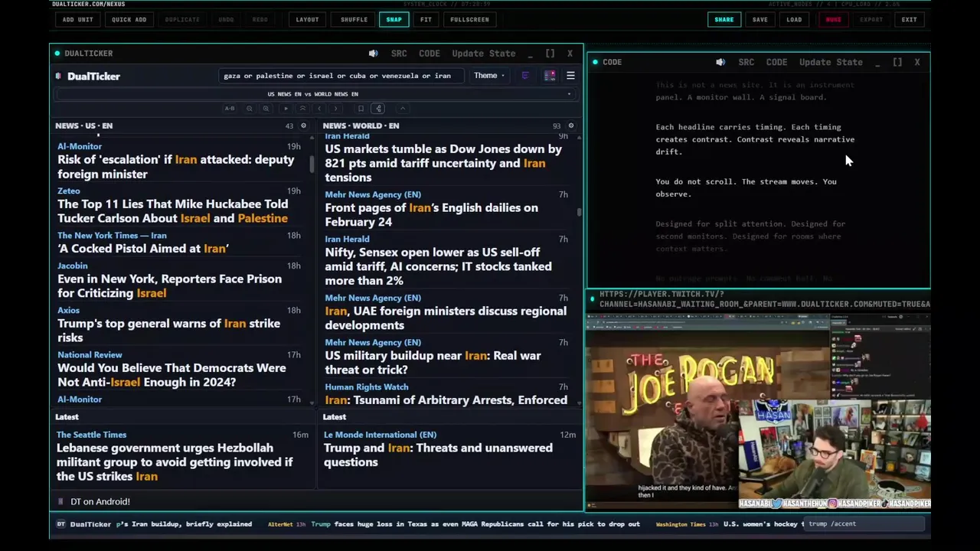This screenshot has width=980, height=551.
Task: Start ticker playback with the play icon
Action: click(286, 109)
